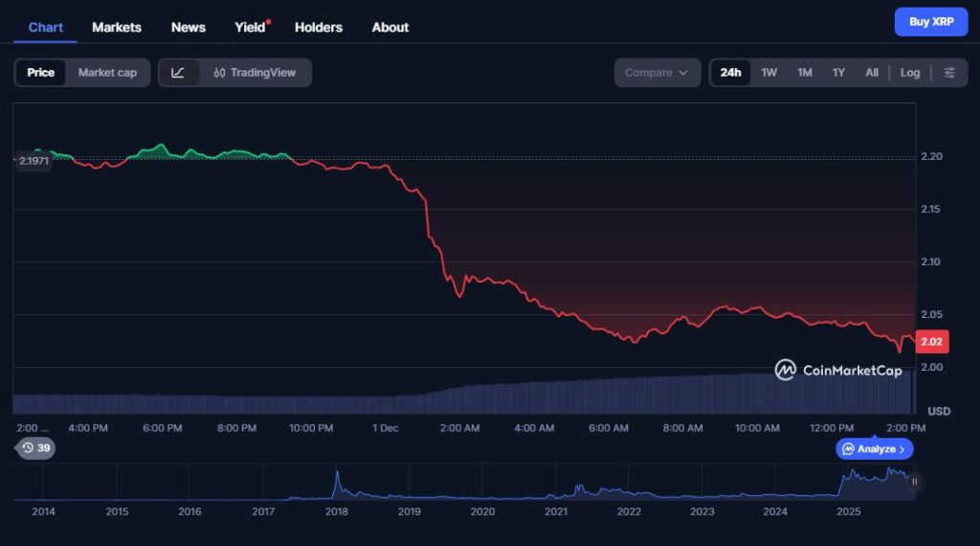Click the 1 Dec label on time axis
980x546 pixels.
pos(385,428)
